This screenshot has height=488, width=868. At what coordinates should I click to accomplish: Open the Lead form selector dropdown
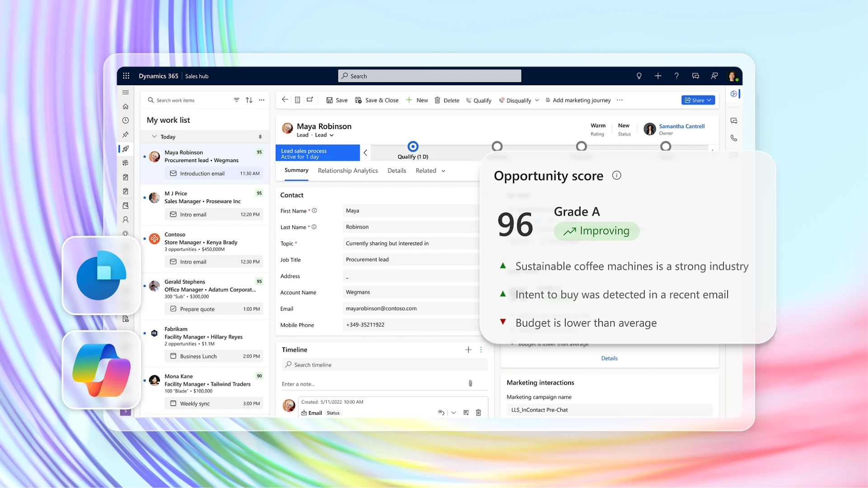click(x=331, y=135)
